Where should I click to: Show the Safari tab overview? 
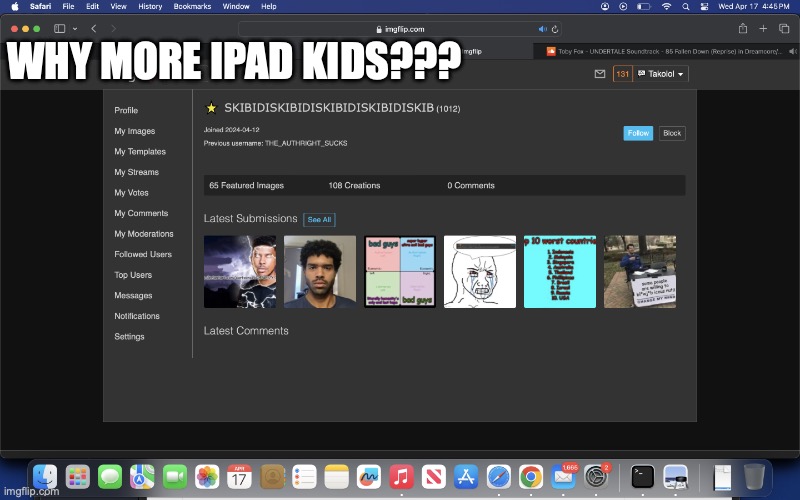click(784, 29)
